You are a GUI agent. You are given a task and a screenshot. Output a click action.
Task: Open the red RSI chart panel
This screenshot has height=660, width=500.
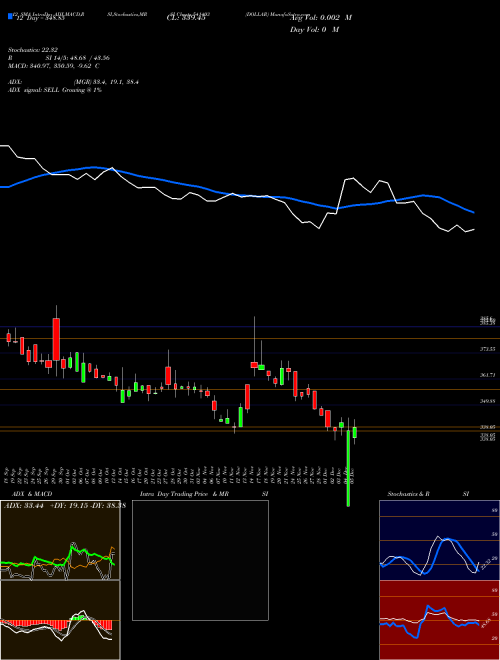coord(439,620)
